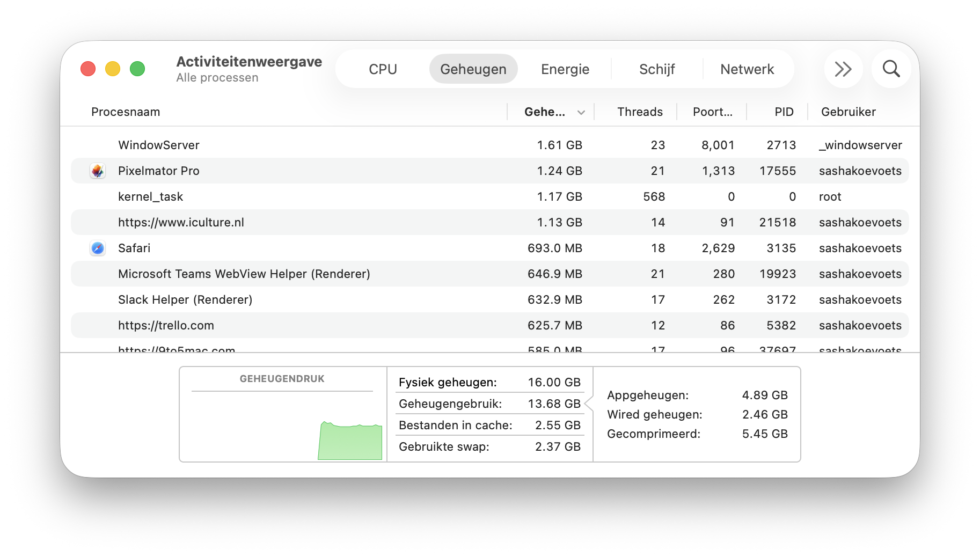Zoom window with green button
Image resolution: width=980 pixels, height=557 pixels.
[x=137, y=69]
